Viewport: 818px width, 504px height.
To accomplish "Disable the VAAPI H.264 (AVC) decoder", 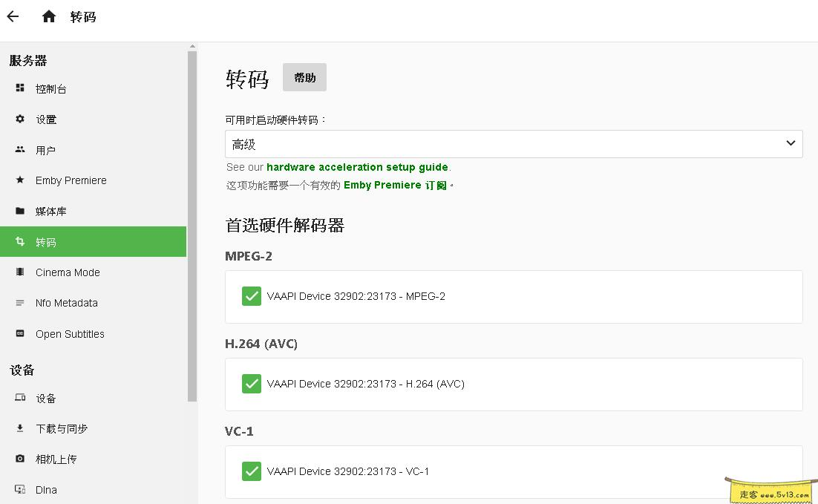I will point(251,384).
